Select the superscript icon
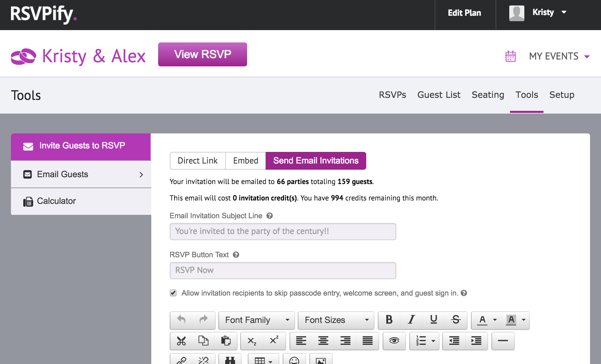The image size is (601, 364). coord(273,341)
